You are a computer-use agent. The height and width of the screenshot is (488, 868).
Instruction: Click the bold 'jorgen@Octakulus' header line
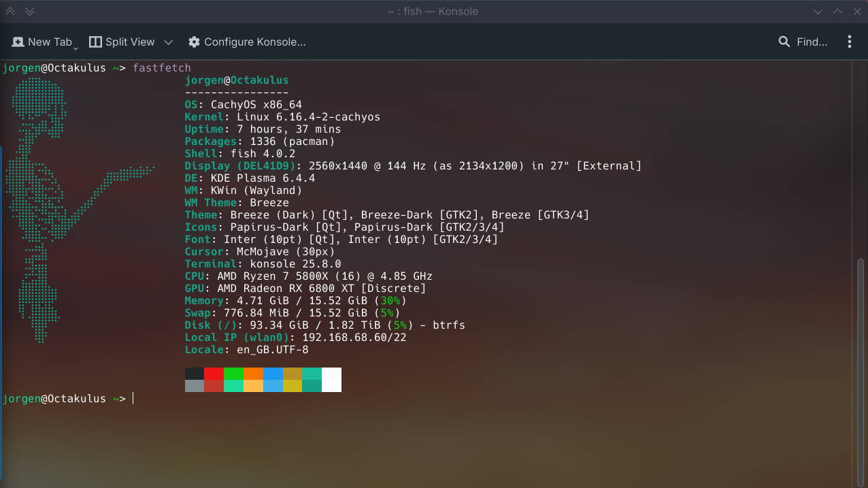coord(237,80)
